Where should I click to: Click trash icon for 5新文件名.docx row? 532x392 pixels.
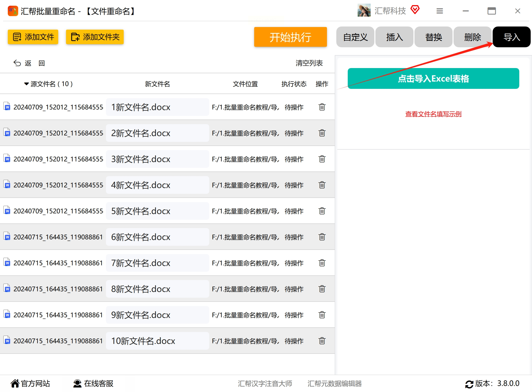point(322,211)
